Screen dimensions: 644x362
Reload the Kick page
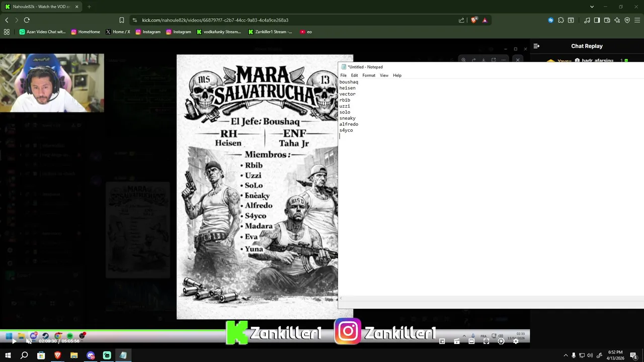[27, 20]
